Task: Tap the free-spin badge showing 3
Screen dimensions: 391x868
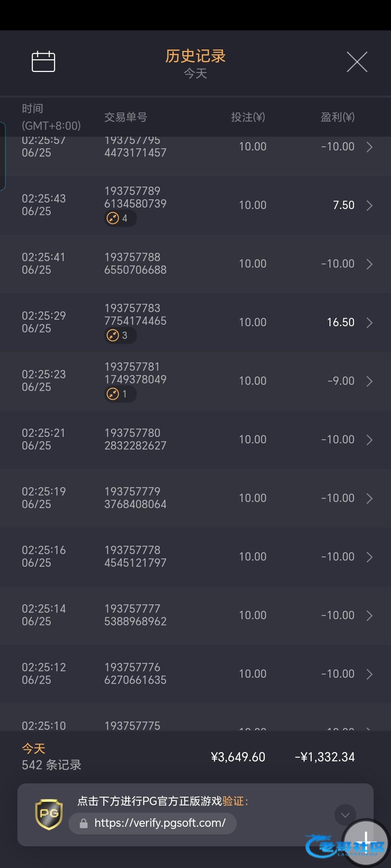Action: tap(120, 336)
